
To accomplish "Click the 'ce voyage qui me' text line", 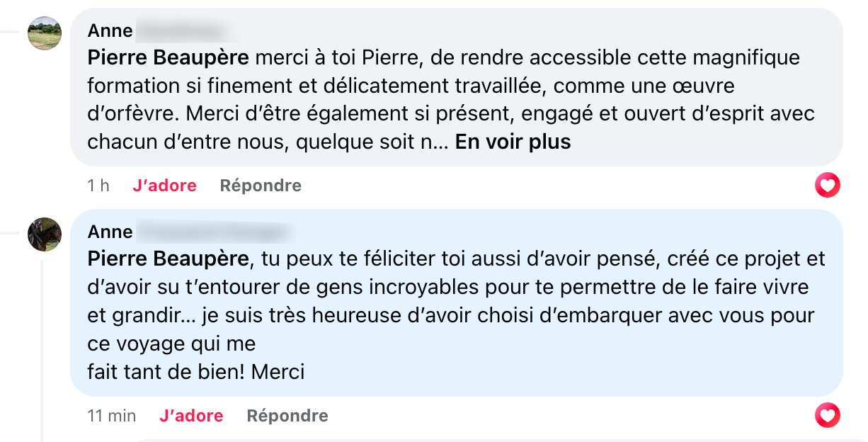I will [x=171, y=343].
